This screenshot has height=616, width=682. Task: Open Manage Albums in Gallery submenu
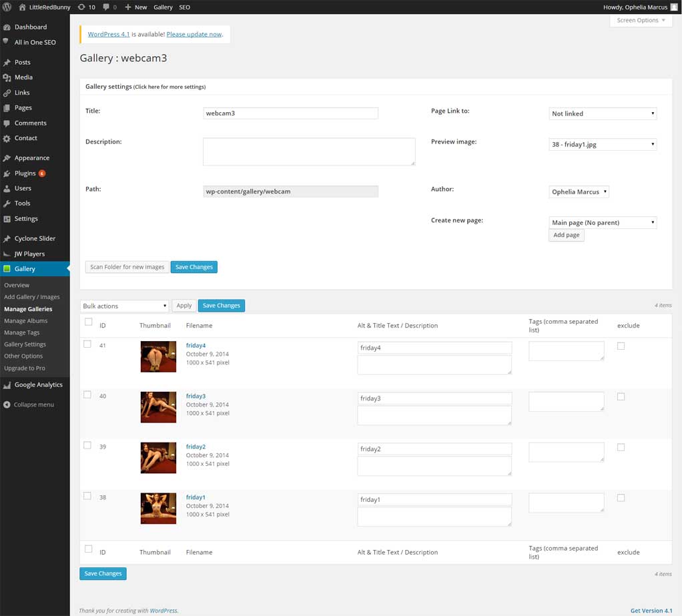coord(26,321)
